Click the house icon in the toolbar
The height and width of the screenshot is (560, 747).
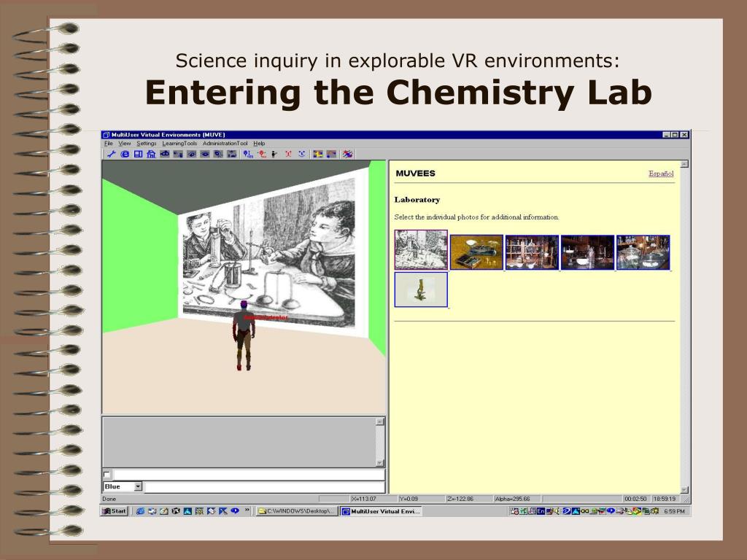(151, 154)
